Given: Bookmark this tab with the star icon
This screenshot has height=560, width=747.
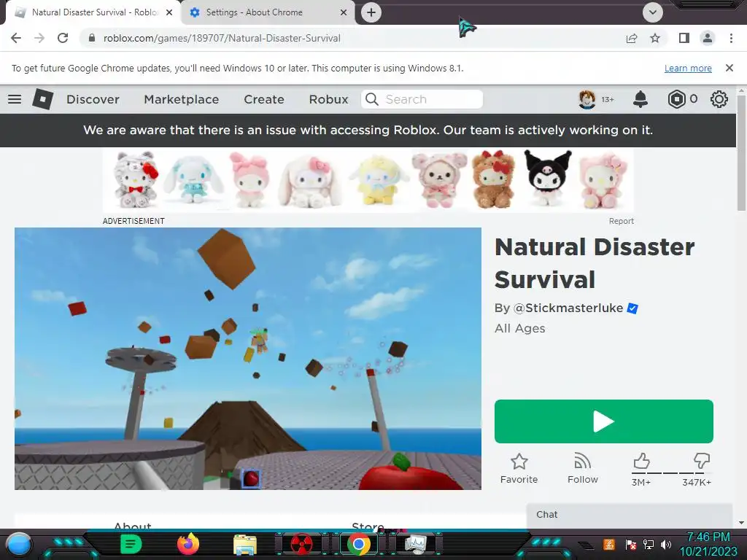Looking at the screenshot, I should tap(655, 38).
